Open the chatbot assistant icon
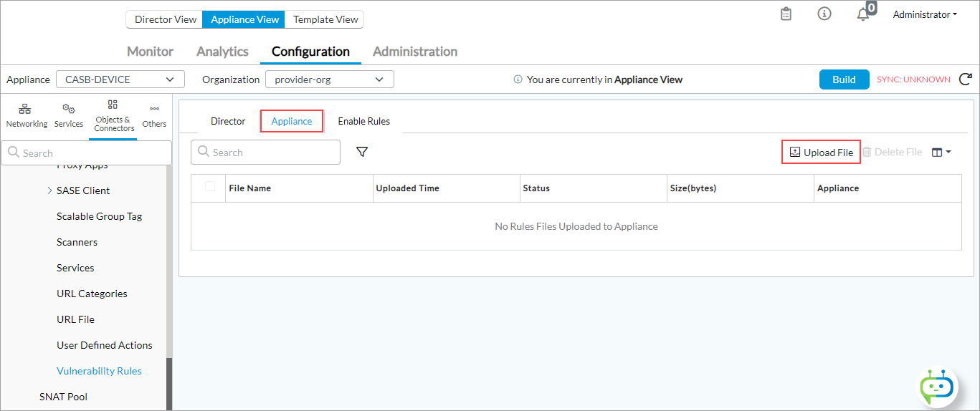 (938, 387)
